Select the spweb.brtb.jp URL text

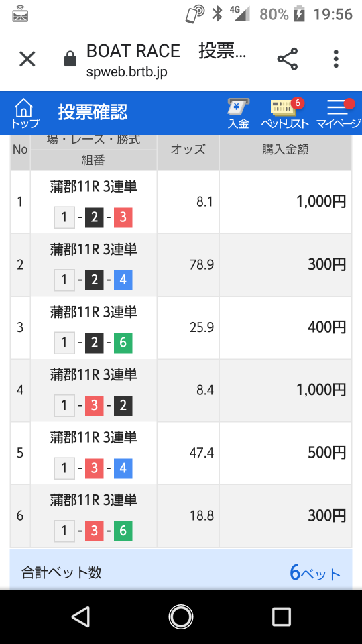[127, 72]
